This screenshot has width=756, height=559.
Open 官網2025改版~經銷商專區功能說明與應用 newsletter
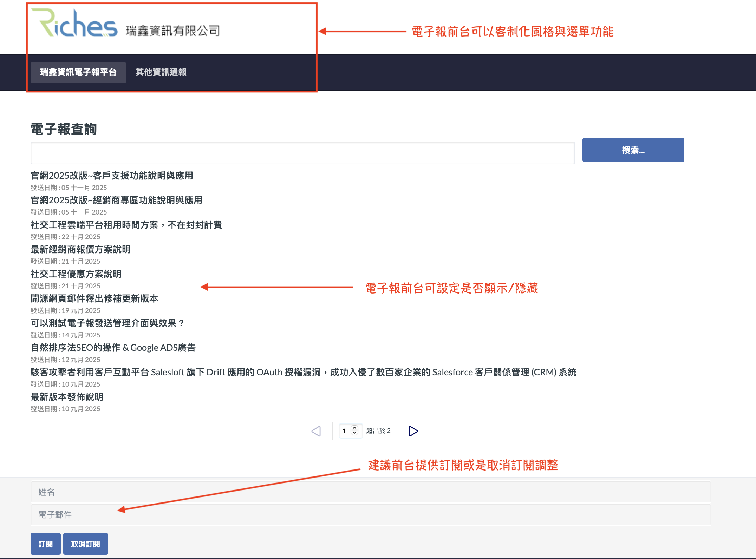point(116,200)
